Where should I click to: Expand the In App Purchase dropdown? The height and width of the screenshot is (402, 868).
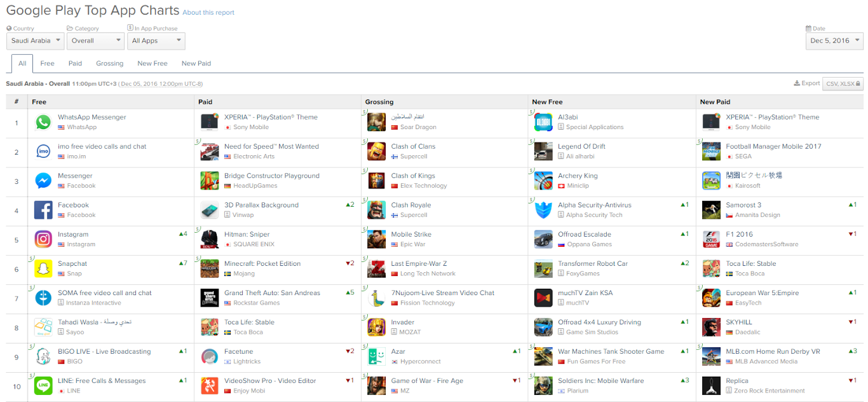point(156,41)
